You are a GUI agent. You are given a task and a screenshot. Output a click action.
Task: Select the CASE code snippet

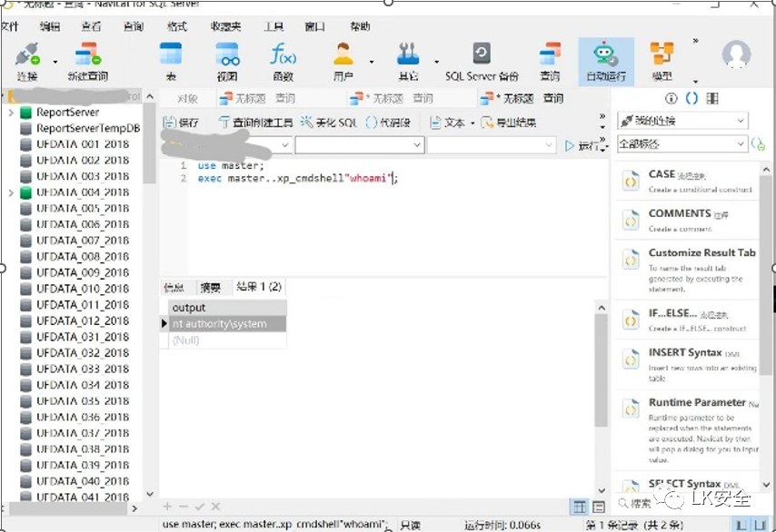click(x=687, y=181)
